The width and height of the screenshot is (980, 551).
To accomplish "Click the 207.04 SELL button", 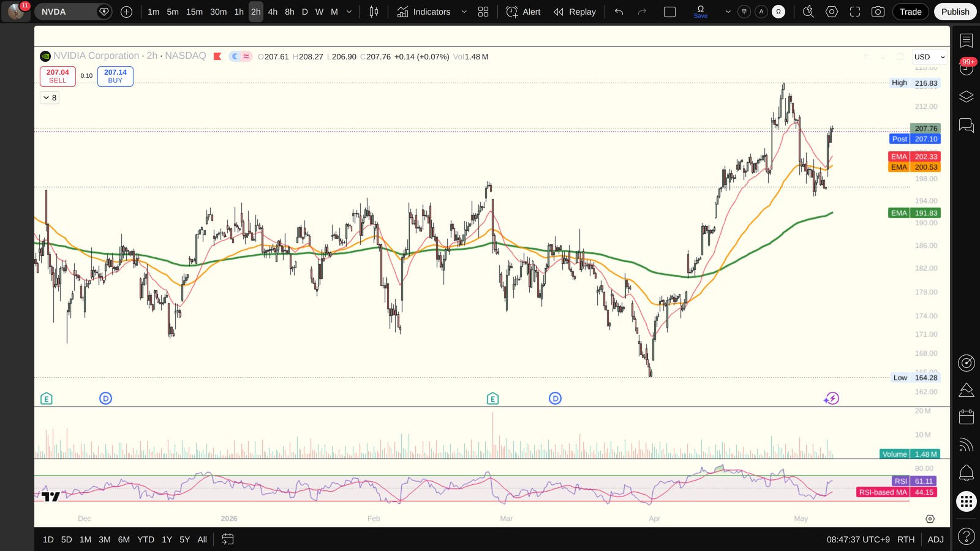I will [x=58, y=76].
